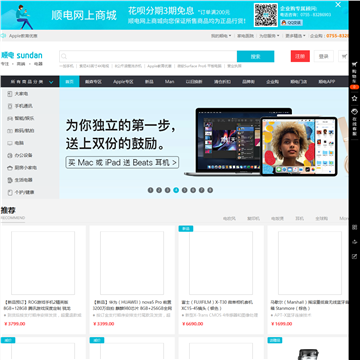This screenshot has width=360, height=360.
Task: Click the magnifier icon in search box
Action: click(64, 56)
